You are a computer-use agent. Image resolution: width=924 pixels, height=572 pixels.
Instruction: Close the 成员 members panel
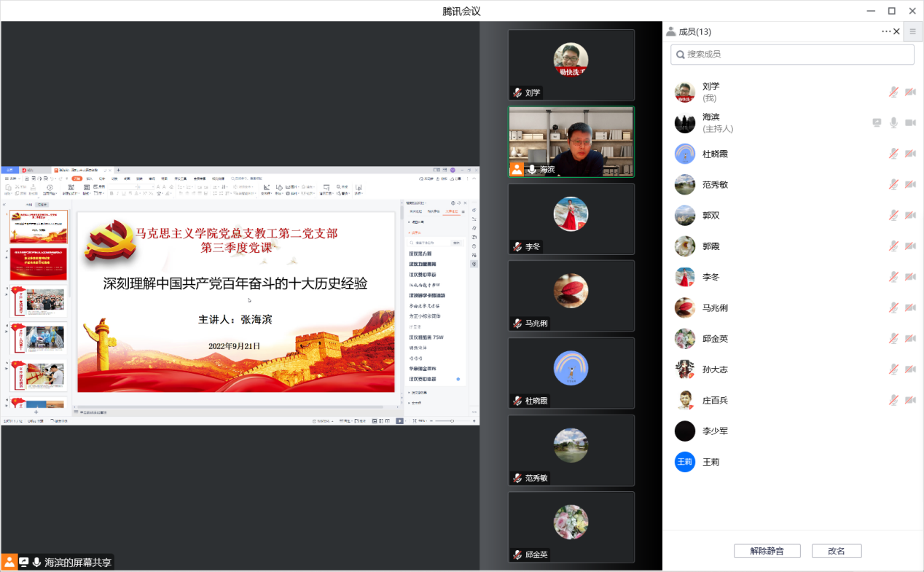point(897,31)
